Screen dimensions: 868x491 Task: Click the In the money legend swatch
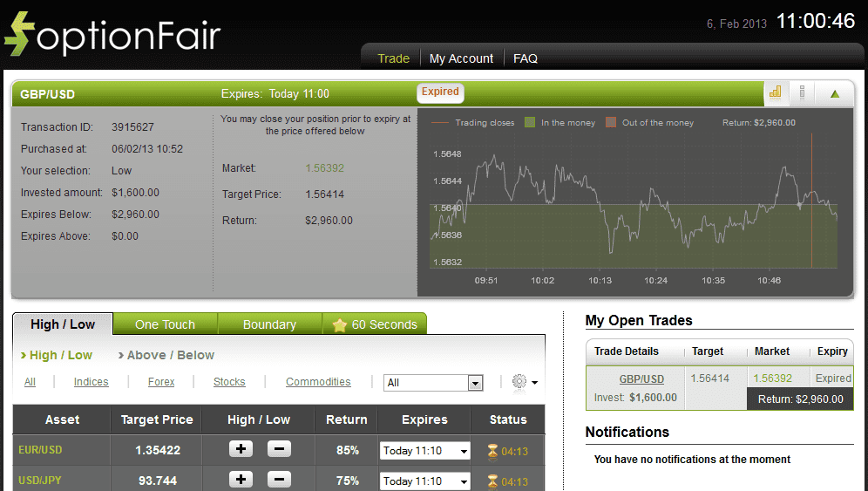point(530,122)
